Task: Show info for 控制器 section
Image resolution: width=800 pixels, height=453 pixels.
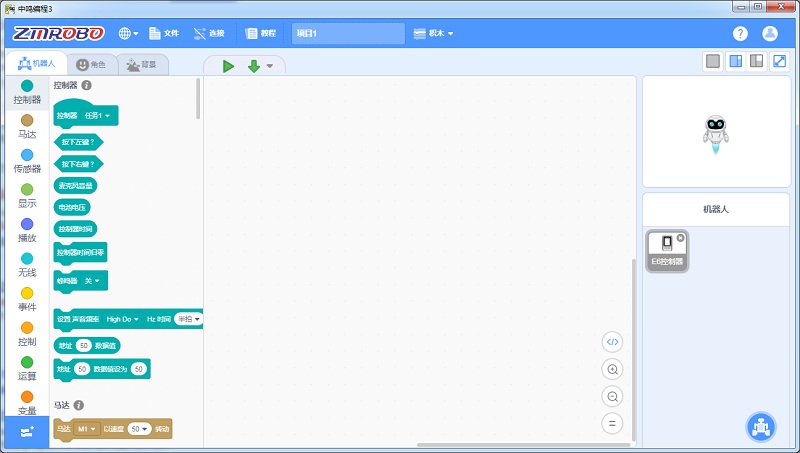Action: [87, 85]
